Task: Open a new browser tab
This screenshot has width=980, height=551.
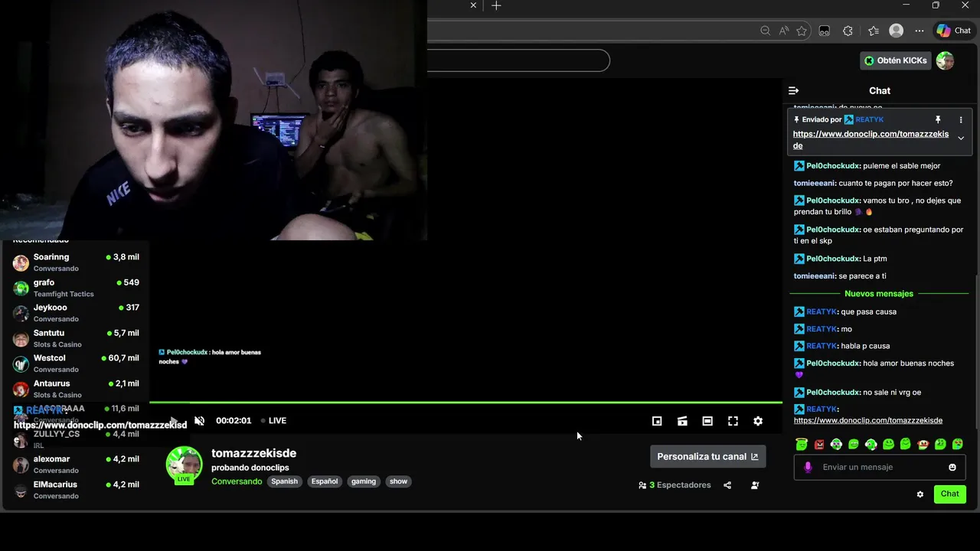Action: [496, 5]
